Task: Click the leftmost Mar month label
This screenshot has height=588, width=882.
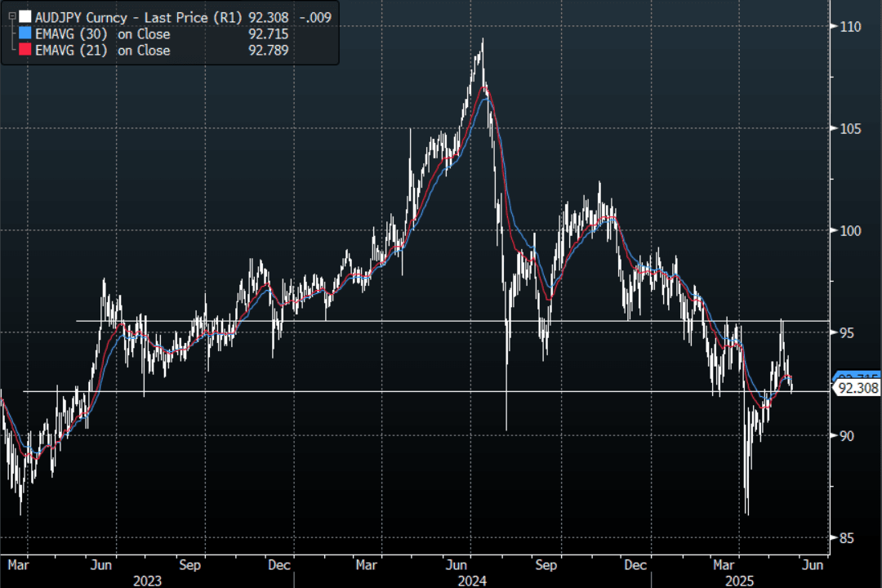Action: [18, 564]
